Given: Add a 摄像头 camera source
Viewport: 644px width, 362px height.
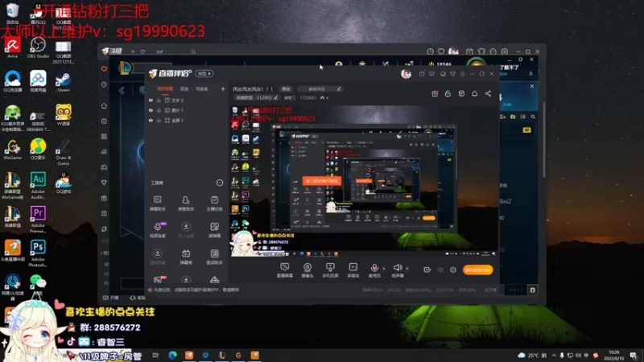Looking at the screenshot, I should click(x=308, y=270).
